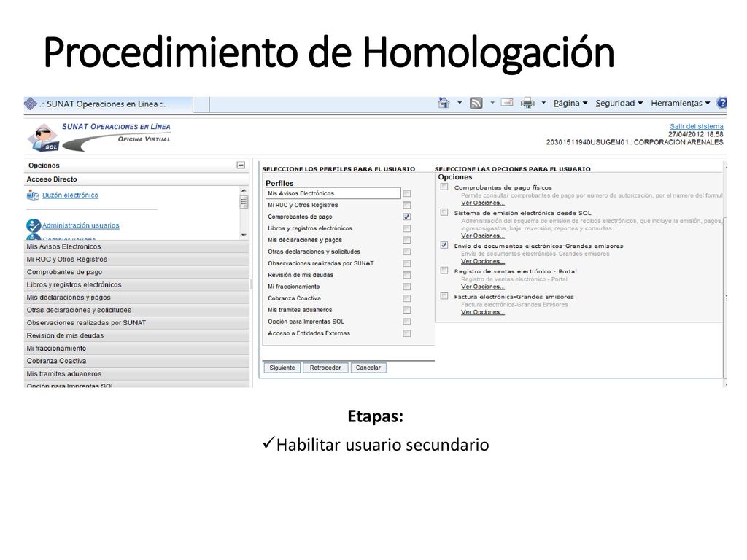Click Ver Opciones under Comprobantes de pago físicos
Screen dimensions: 747x560
(x=483, y=203)
